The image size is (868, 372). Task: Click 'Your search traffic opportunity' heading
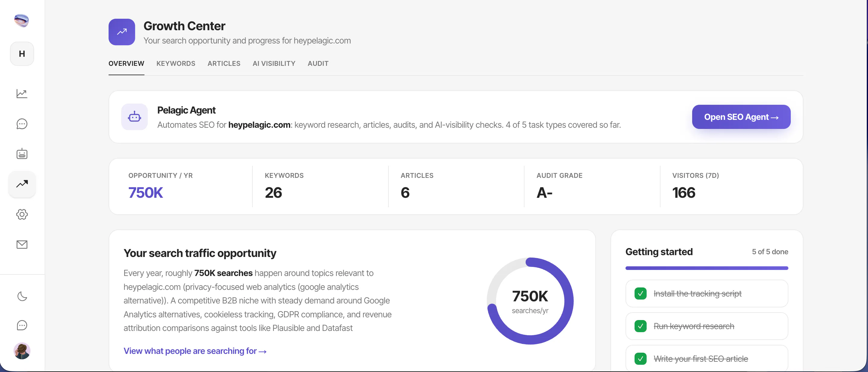pyautogui.click(x=200, y=253)
